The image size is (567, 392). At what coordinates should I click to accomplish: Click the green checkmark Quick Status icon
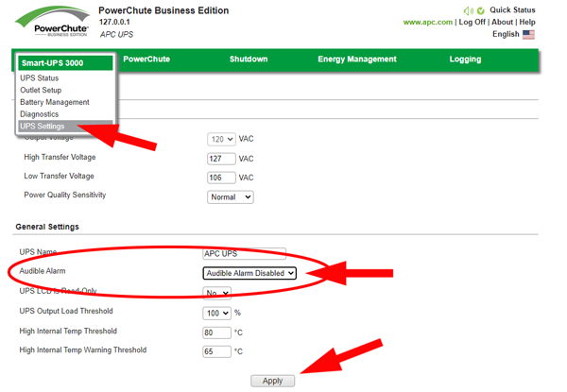click(x=481, y=10)
